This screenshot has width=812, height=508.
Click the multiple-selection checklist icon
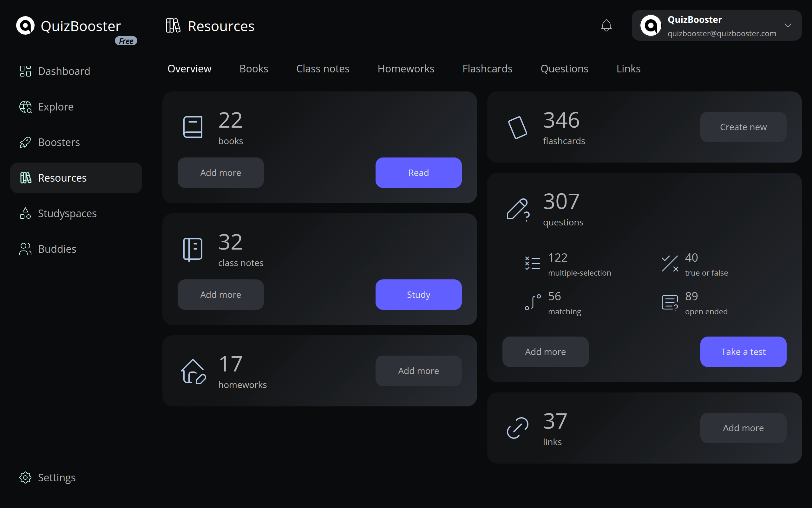pos(533,263)
